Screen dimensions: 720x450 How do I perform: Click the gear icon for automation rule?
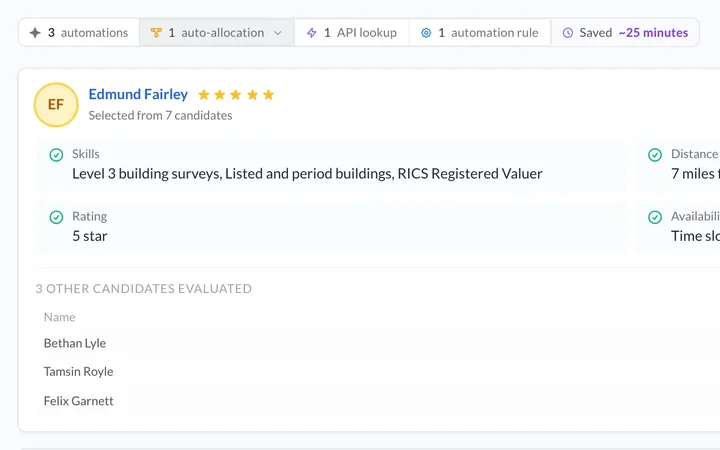click(426, 33)
